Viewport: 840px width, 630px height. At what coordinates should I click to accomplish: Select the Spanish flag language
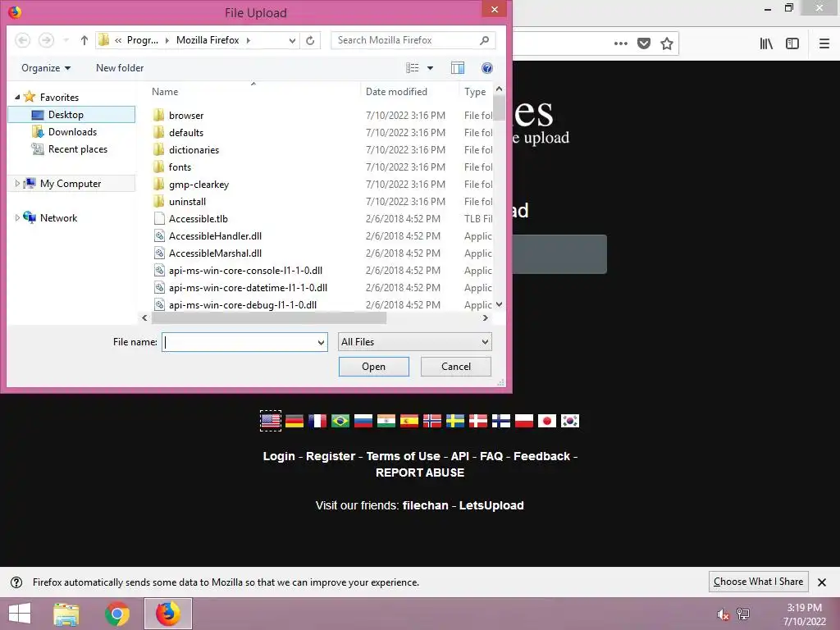click(409, 421)
